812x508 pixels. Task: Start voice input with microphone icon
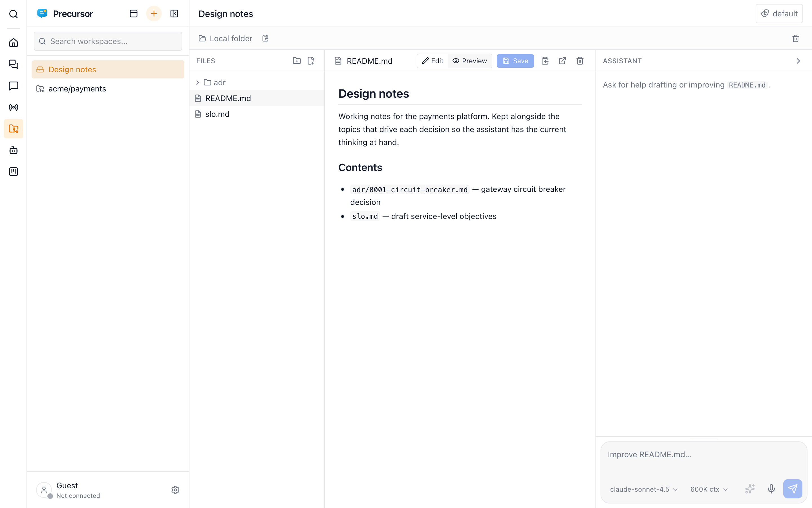(x=771, y=489)
